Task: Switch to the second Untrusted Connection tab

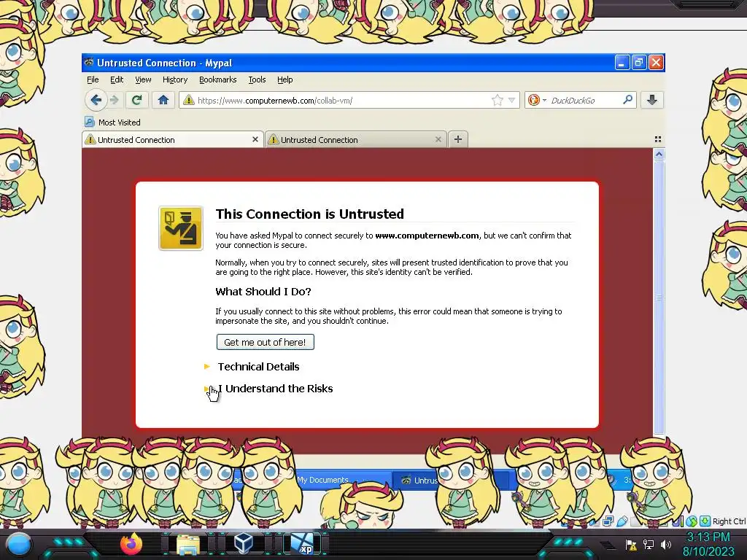Action: click(355, 139)
